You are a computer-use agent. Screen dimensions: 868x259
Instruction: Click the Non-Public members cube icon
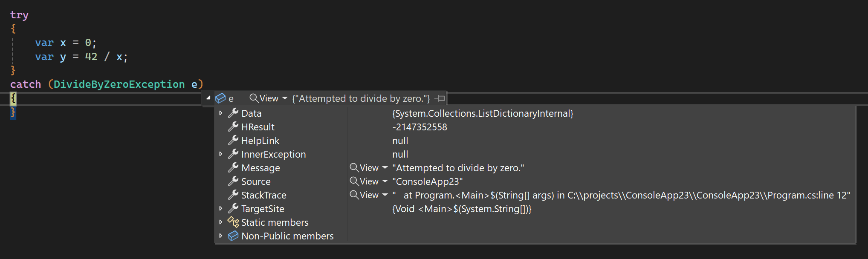click(233, 236)
